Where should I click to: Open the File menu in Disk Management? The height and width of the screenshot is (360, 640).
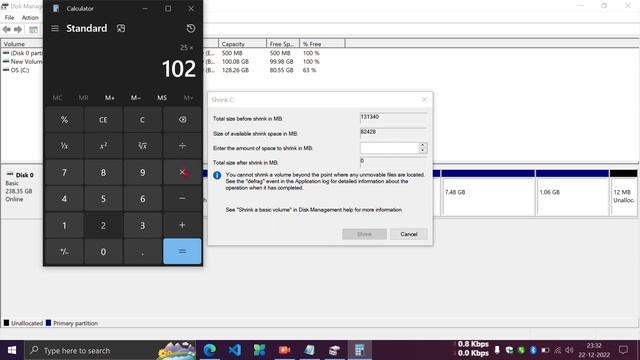(9, 18)
